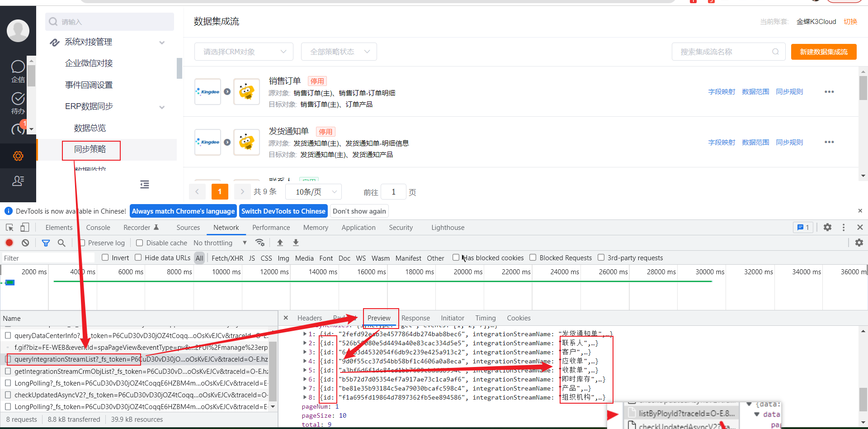Collapse the menu with the indent icon

145,184
